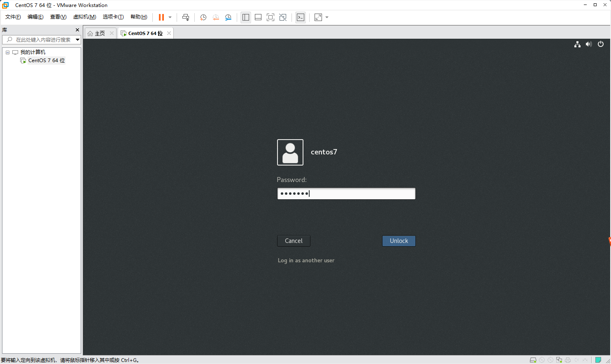Click the printer device status icon
This screenshot has height=364, width=611.
point(568,360)
